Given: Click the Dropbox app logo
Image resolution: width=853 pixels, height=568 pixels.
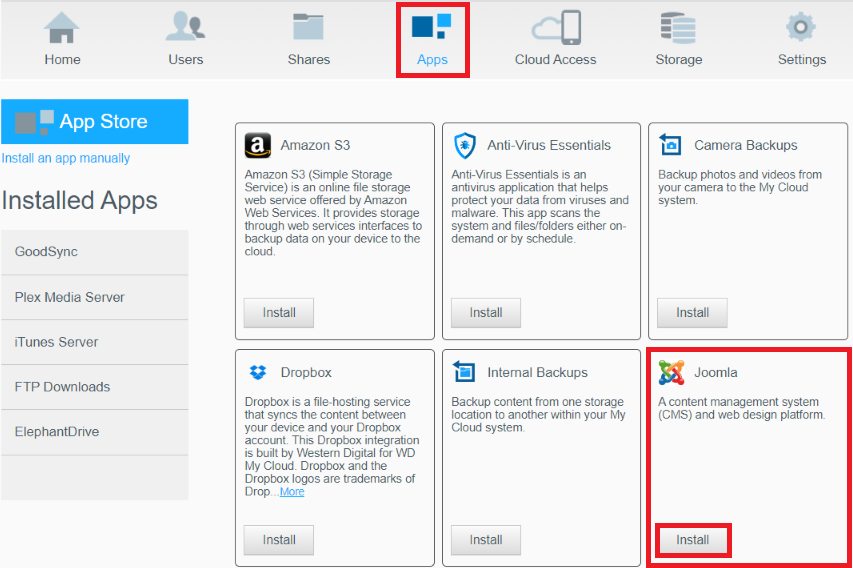Looking at the screenshot, I should [258, 372].
